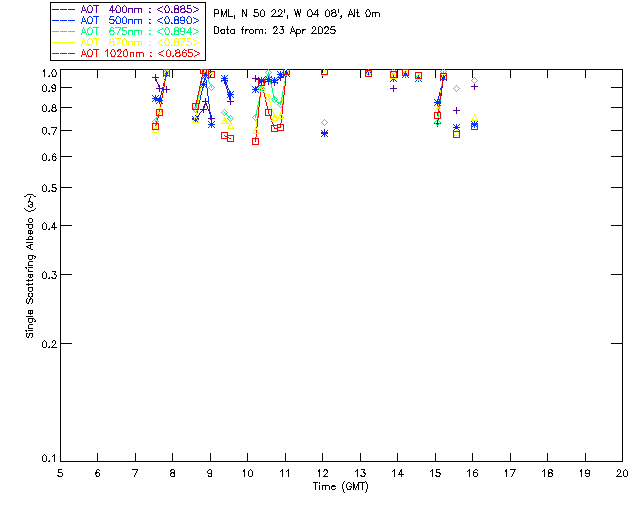This screenshot has height=512, width=640.
Task: Click the x-axis tick label 18
Action: [547, 473]
